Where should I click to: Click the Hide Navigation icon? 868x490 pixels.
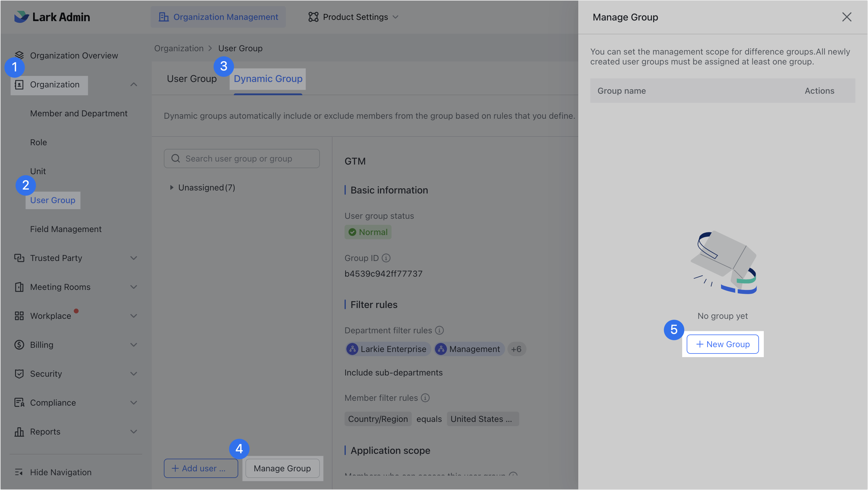point(19,472)
